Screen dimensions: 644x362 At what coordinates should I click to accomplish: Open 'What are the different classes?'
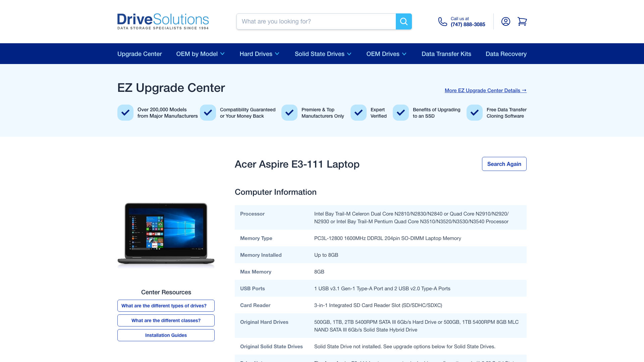[x=166, y=320]
